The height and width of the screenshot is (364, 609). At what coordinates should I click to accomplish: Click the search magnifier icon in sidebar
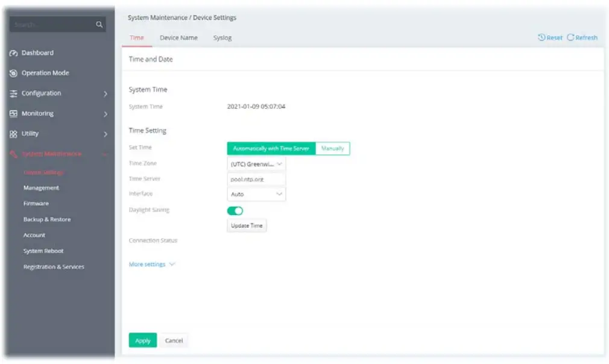99,25
